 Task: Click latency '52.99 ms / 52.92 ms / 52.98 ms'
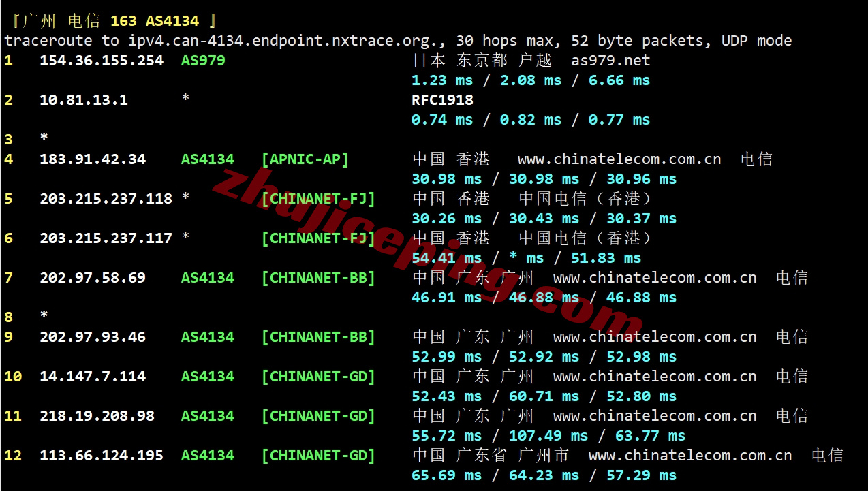tap(544, 357)
